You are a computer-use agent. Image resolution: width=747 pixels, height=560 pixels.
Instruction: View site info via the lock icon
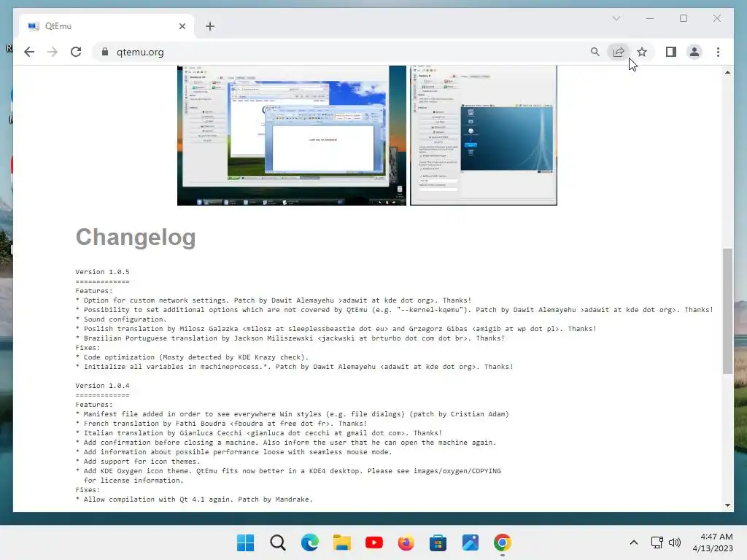tap(105, 52)
